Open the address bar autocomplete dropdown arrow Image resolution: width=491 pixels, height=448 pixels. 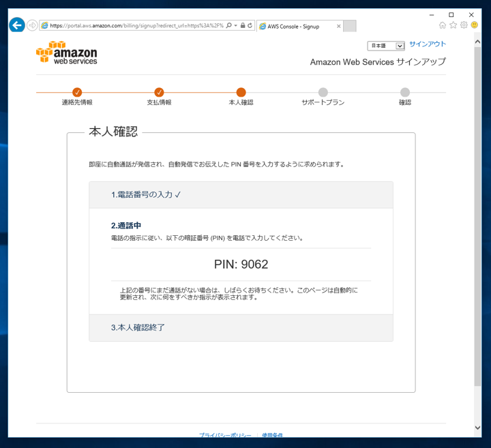click(x=235, y=25)
